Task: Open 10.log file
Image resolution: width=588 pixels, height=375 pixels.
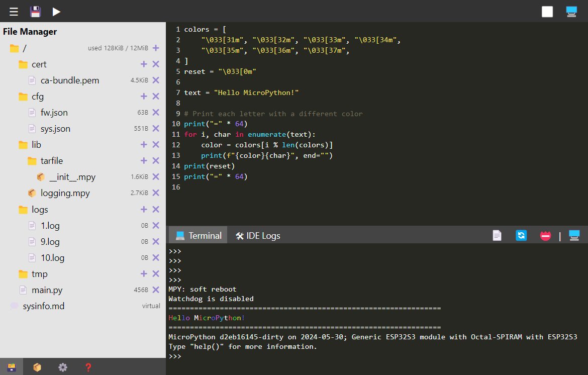Action: coord(52,258)
